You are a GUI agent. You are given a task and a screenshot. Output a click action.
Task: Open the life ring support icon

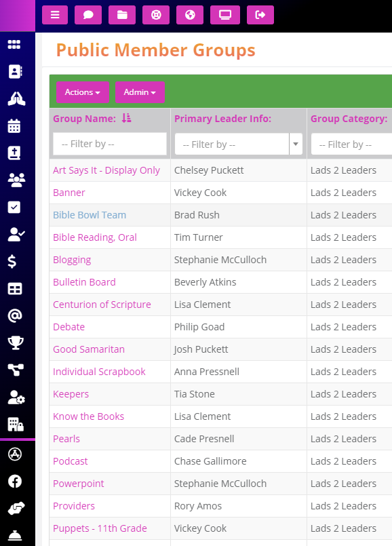coord(156,15)
